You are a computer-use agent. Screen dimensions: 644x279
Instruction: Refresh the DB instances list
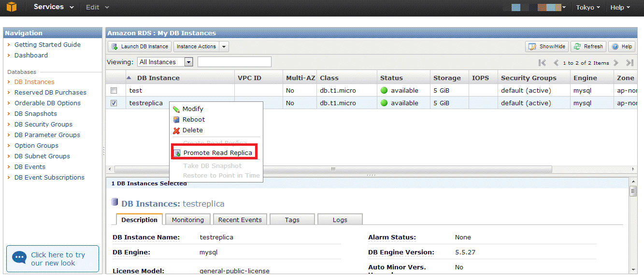coord(589,46)
